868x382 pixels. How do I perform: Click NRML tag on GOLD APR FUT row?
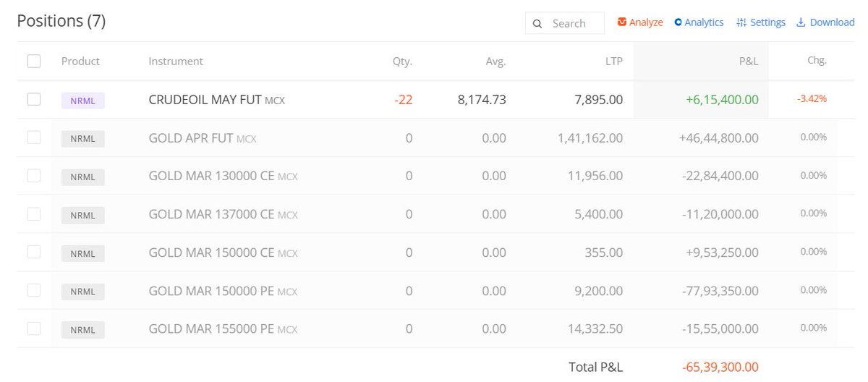83,139
